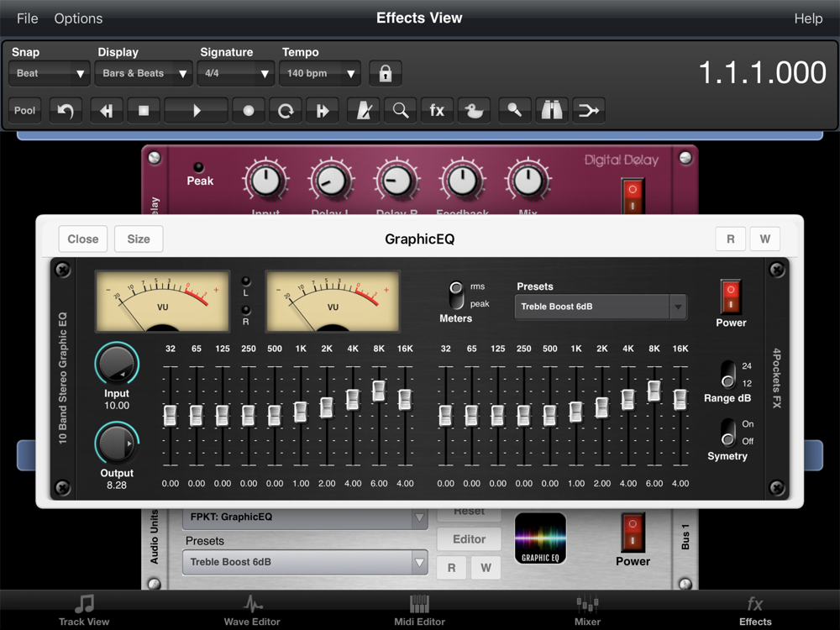Viewport: 840px width, 630px height.
Task: Open the GraphicEQ Presets Treble Boost dropdown
Action: coord(601,307)
